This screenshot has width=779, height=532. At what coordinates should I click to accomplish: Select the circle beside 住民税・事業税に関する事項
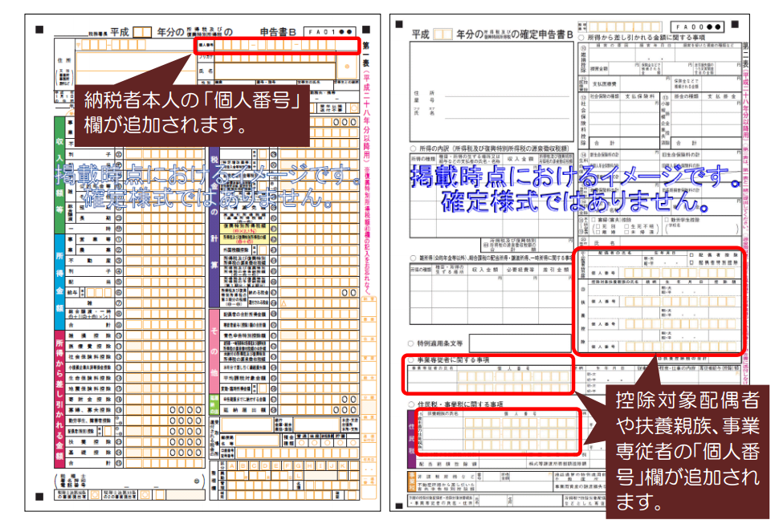pyautogui.click(x=411, y=404)
